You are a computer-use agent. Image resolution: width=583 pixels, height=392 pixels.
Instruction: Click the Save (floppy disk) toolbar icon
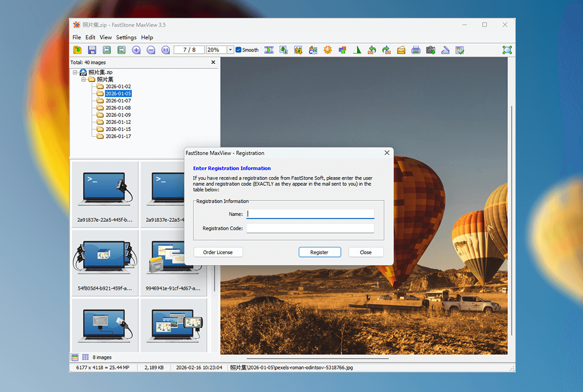click(92, 50)
